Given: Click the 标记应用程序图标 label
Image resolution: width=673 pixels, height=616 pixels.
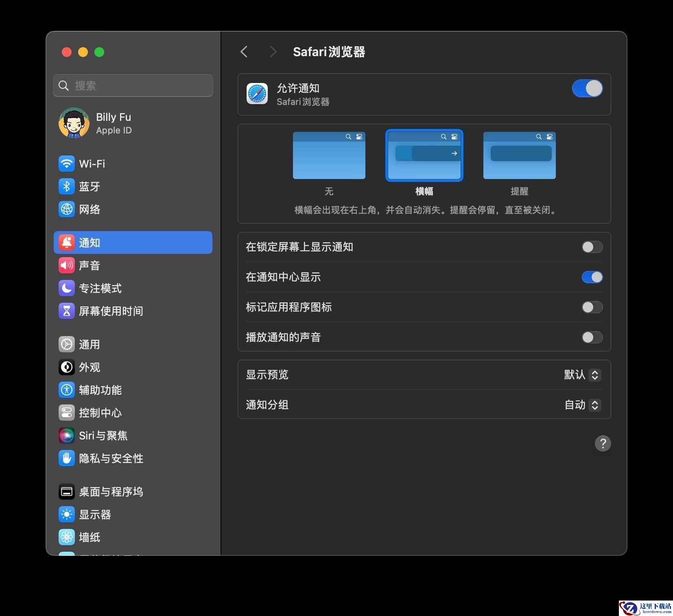Looking at the screenshot, I should coord(289,307).
